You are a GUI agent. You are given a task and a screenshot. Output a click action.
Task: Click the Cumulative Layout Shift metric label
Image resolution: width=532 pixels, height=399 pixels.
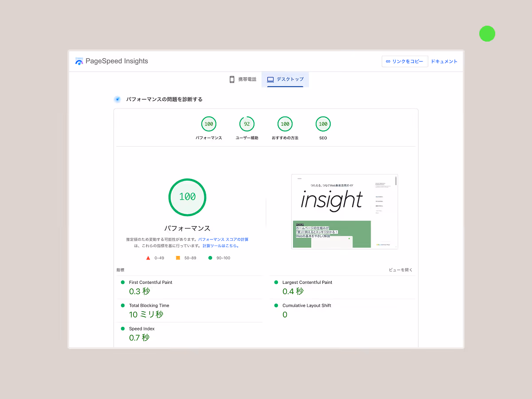click(x=307, y=306)
